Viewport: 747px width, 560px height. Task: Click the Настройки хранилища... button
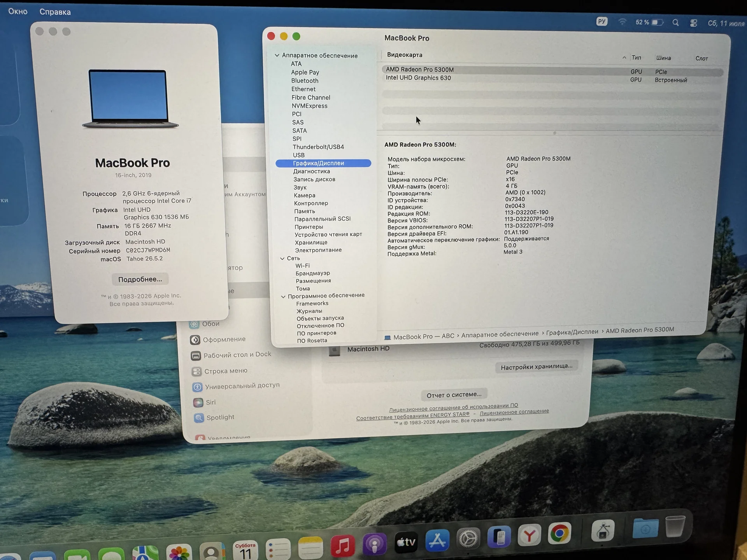click(x=537, y=367)
